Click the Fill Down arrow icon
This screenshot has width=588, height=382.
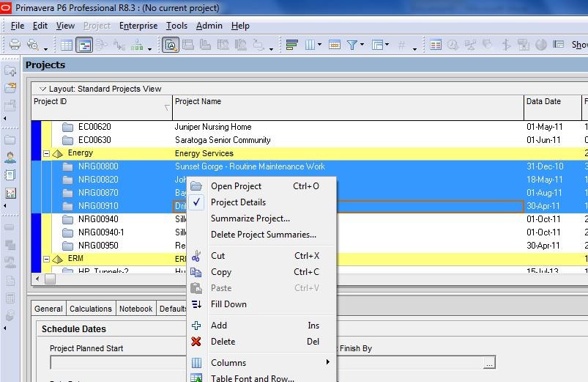196,304
